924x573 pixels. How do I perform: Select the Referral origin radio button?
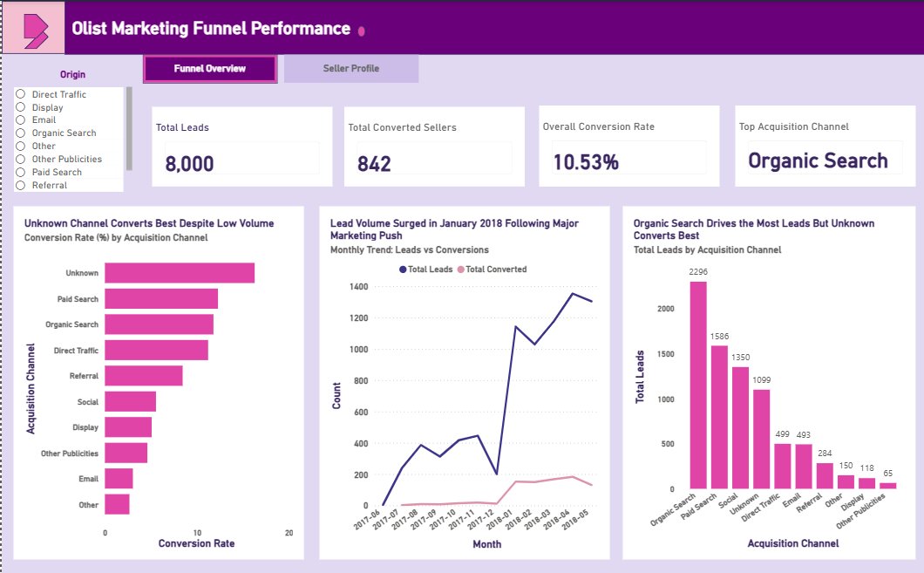pyautogui.click(x=21, y=185)
